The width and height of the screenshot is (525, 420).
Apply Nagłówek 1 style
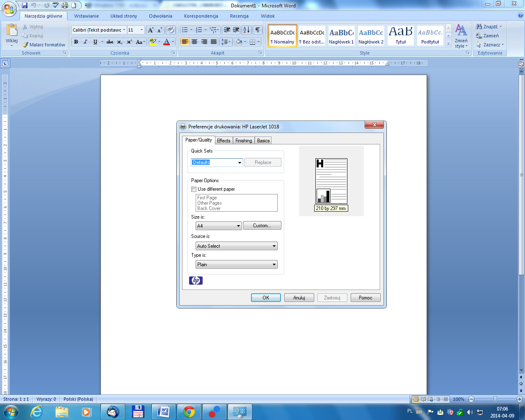point(341,36)
